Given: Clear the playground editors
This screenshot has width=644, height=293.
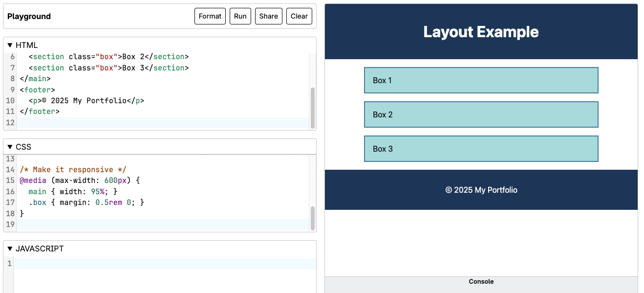Looking at the screenshot, I should 299,16.
